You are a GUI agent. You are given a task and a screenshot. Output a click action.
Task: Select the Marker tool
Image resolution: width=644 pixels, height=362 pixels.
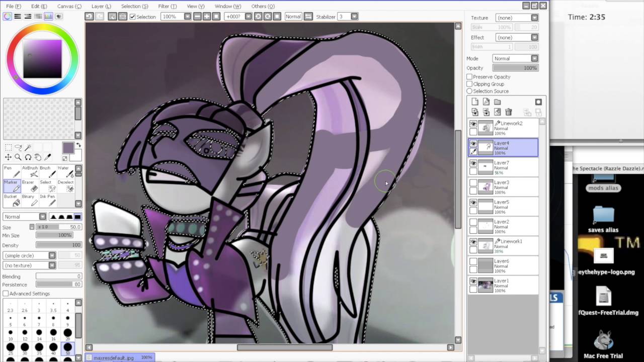(x=11, y=186)
